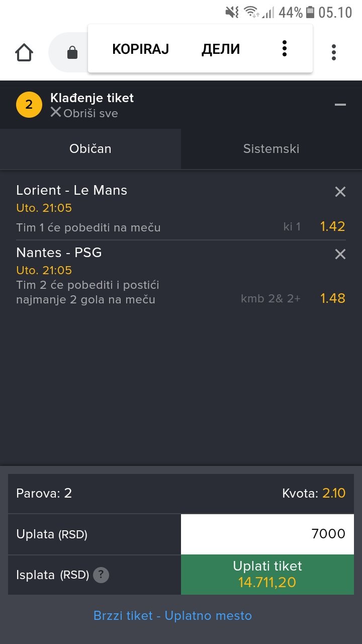Remove Nantes - PSG from ticket

click(x=340, y=255)
